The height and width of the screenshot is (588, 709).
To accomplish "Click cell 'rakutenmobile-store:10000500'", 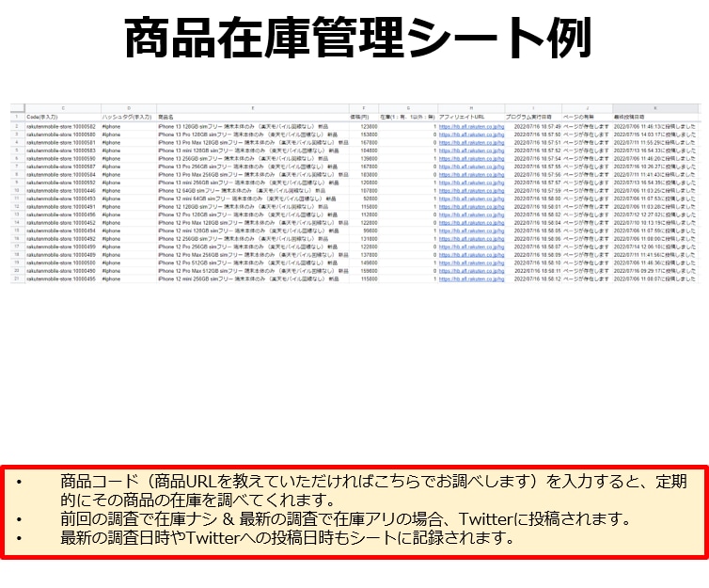I will [61, 262].
